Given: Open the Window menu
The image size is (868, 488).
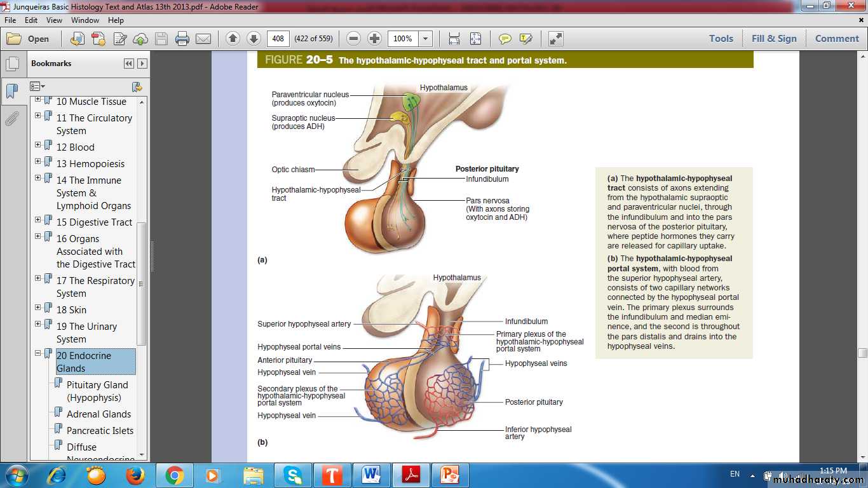Looking at the screenshot, I should pyautogui.click(x=85, y=20).
